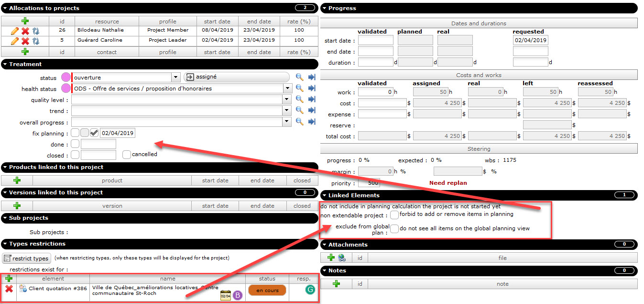This screenshot has height=304, width=644.
Task: Click the health status pink color circle
Action: (65, 89)
